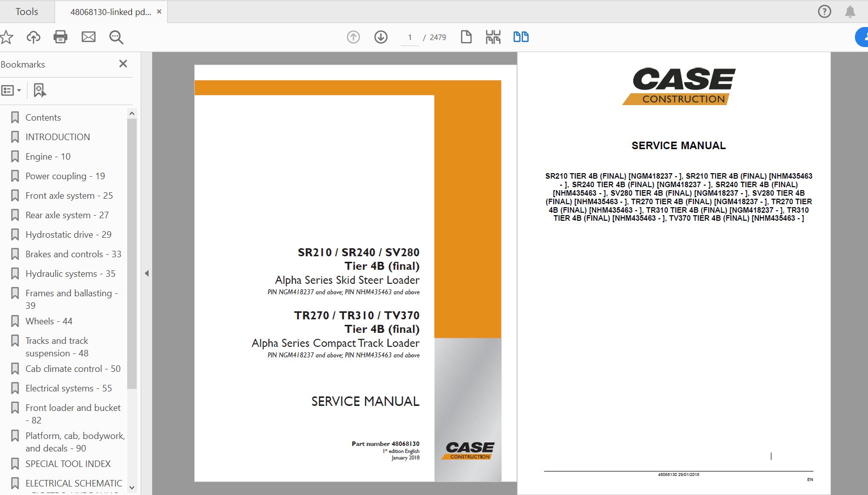Open the notifications bell
This screenshot has height=495, width=868.
point(850,12)
